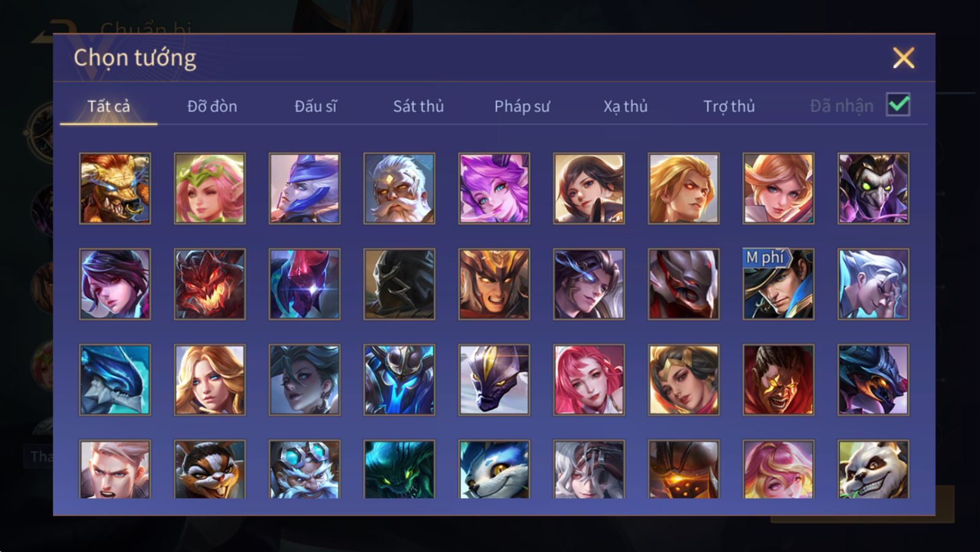This screenshot has height=552, width=980.
Task: Switch to the Đỡ đòn tab
Action: click(212, 106)
